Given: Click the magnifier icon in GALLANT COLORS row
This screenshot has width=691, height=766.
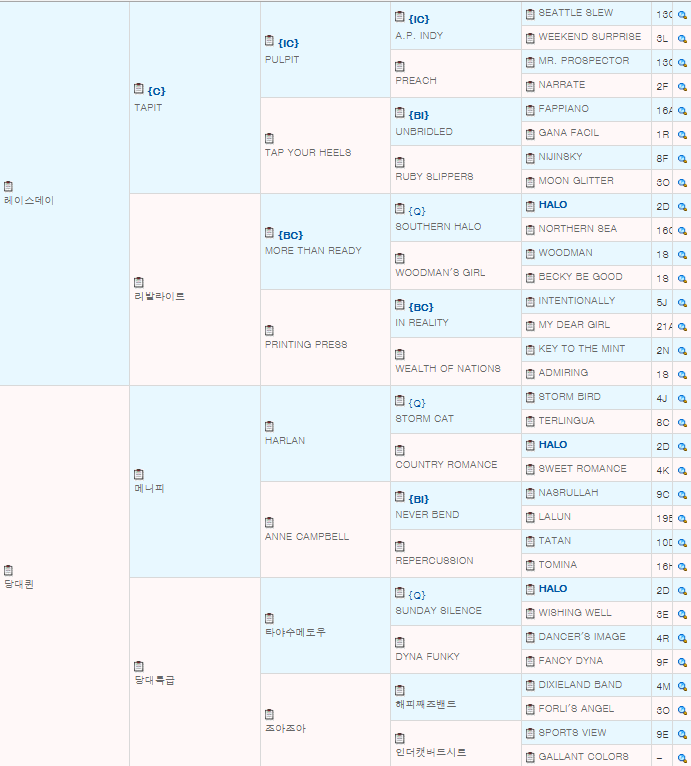Looking at the screenshot, I should (682, 758).
